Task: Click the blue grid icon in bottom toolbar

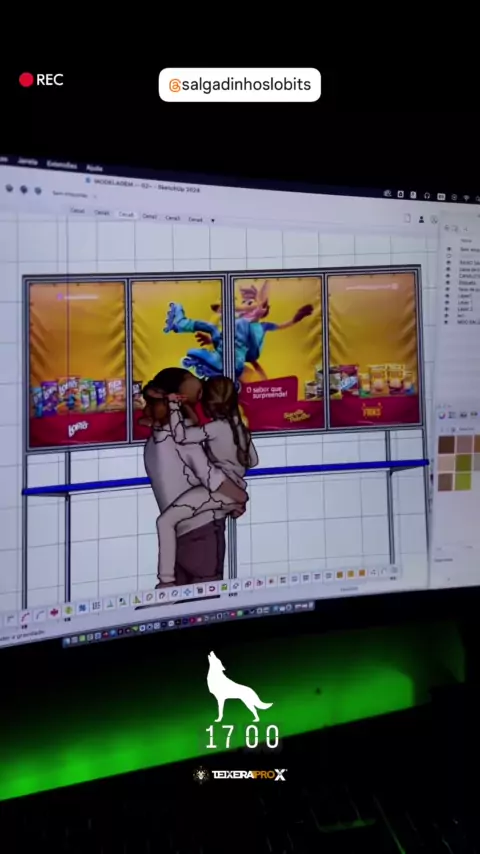Action: click(82, 608)
